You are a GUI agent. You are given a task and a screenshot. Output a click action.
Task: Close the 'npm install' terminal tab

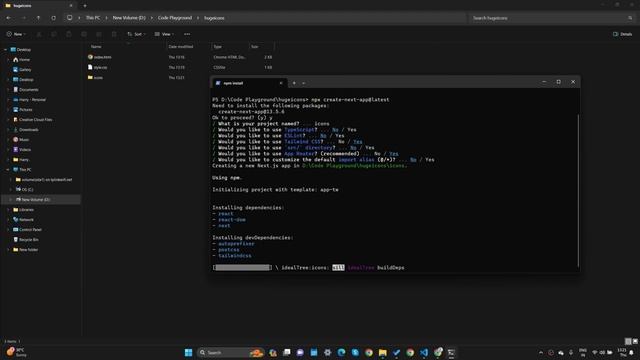pos(281,83)
